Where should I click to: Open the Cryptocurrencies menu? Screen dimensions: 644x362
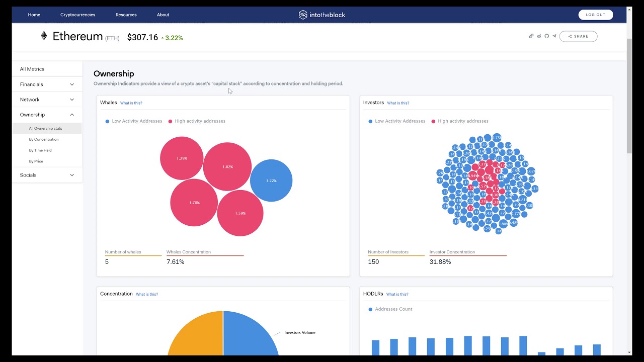(77, 15)
